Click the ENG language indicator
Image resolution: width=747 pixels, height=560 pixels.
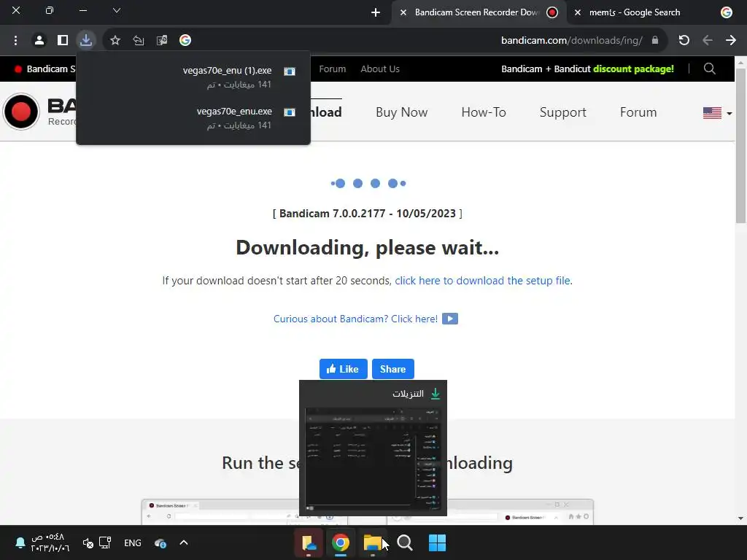click(x=133, y=542)
